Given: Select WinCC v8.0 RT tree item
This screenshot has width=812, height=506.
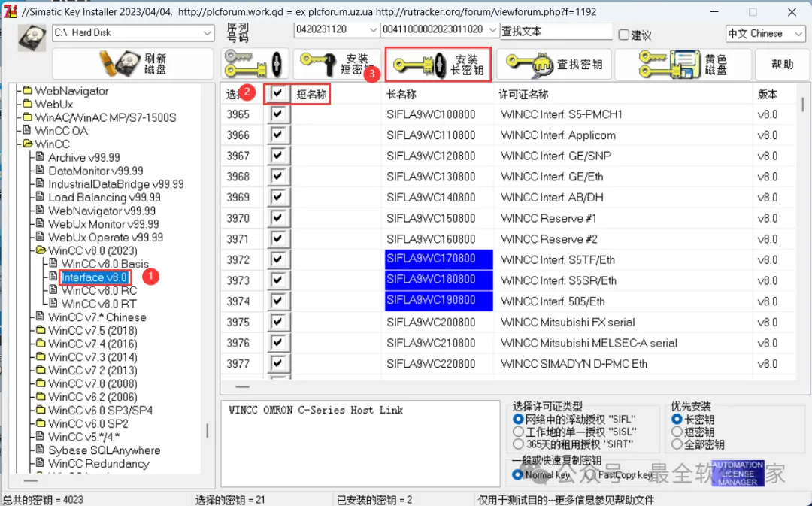Looking at the screenshot, I should 98,304.
